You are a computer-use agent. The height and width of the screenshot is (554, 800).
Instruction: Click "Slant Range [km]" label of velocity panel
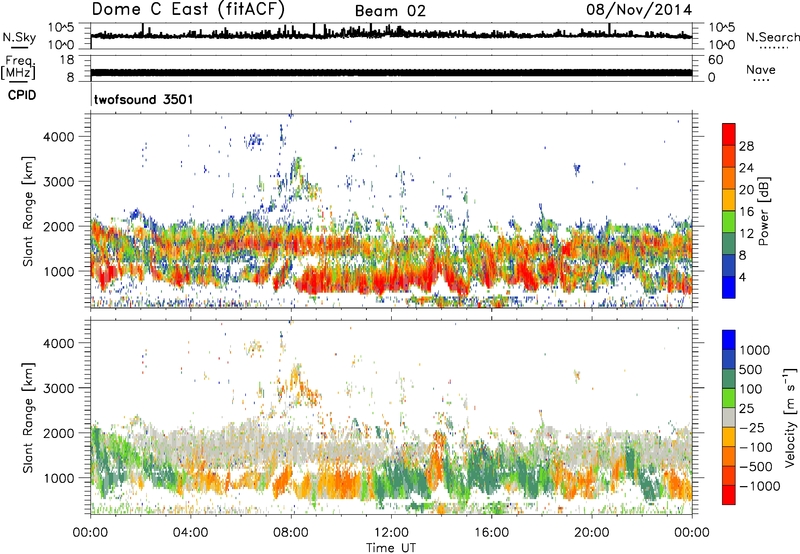tap(28, 418)
